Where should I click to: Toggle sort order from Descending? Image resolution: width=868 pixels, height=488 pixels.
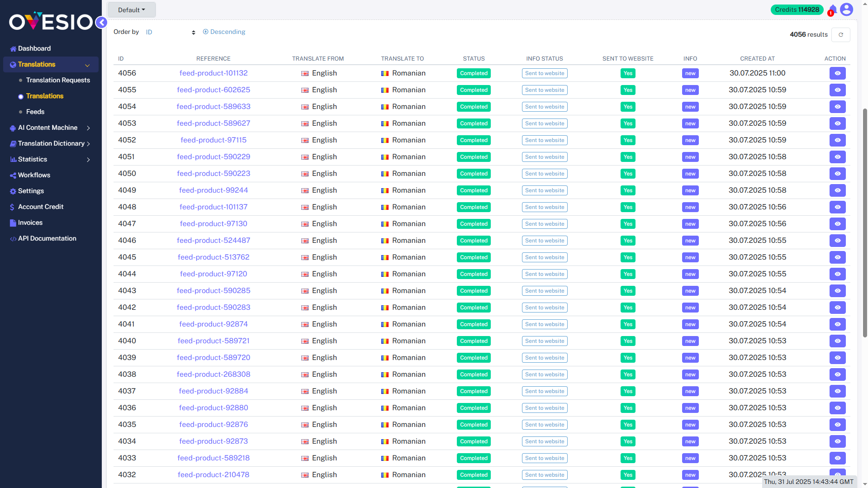point(224,32)
